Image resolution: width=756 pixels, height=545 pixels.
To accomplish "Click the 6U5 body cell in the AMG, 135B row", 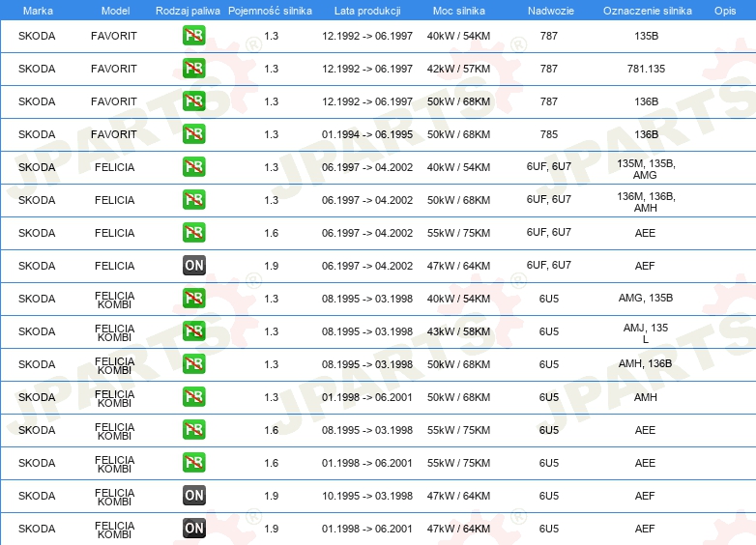I will [x=549, y=299].
